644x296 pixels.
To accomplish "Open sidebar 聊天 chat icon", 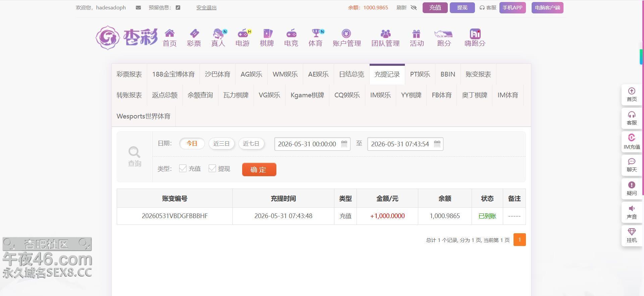I will (x=632, y=161).
